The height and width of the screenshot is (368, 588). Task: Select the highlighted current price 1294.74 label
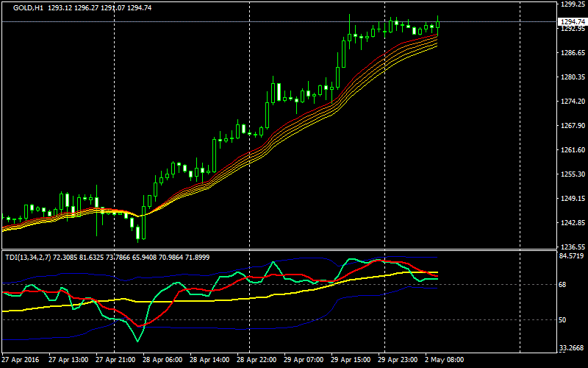pyautogui.click(x=573, y=22)
